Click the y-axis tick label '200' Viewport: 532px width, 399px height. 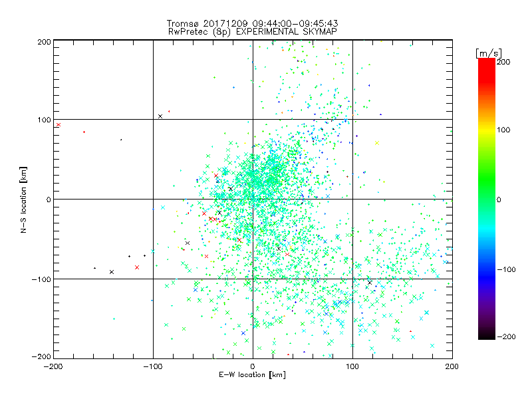(44, 42)
